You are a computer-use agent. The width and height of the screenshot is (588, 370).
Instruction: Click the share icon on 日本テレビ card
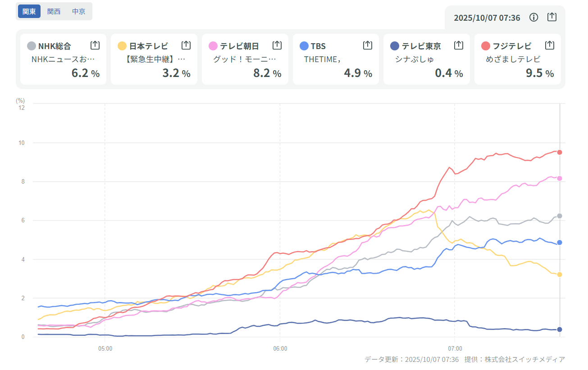point(186,45)
